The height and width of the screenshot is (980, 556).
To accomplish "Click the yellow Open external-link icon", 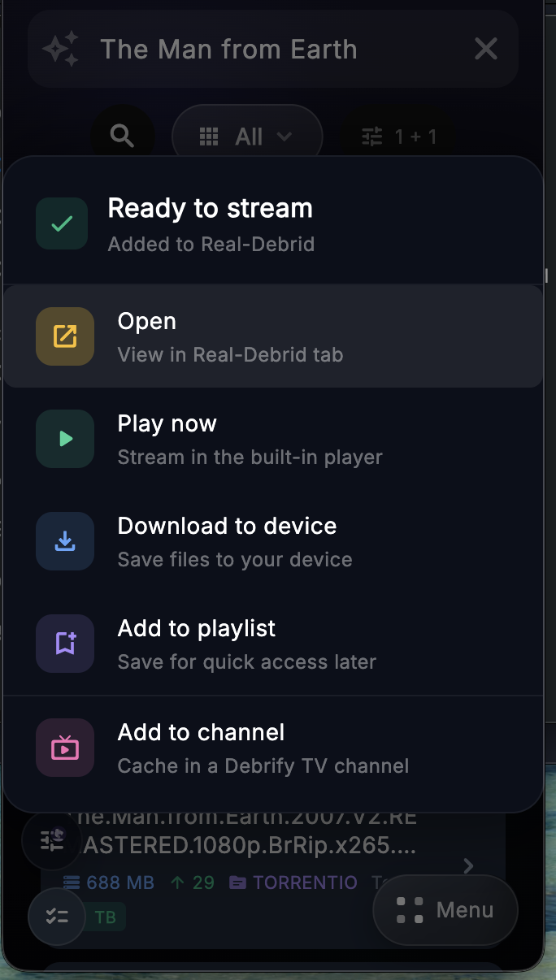I will (65, 336).
